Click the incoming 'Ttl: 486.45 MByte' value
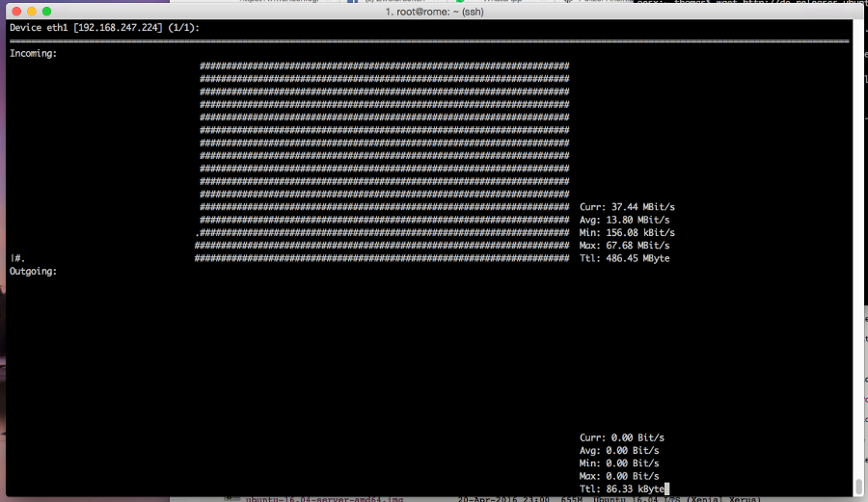This screenshot has height=502, width=868. (x=624, y=258)
